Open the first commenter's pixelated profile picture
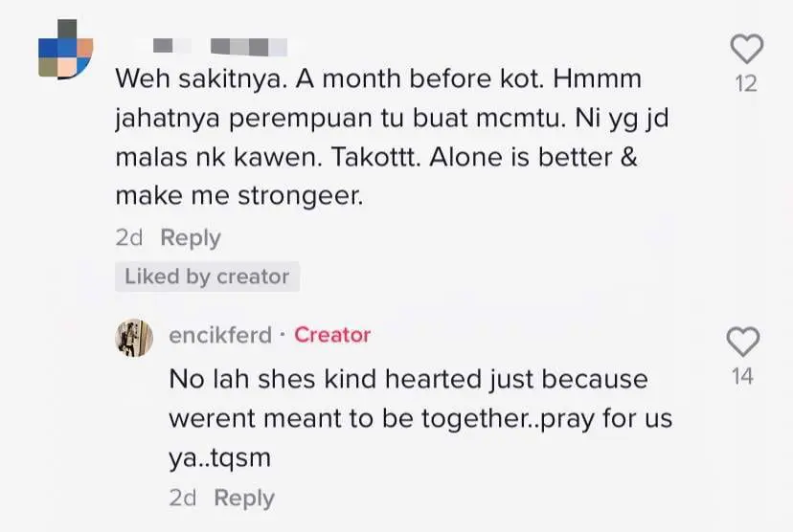 65,50
